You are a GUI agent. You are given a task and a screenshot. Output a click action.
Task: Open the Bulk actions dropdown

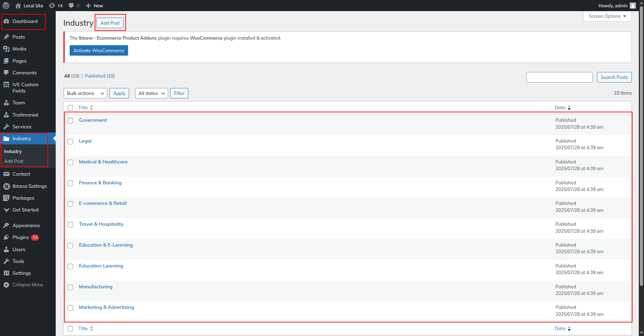point(85,93)
